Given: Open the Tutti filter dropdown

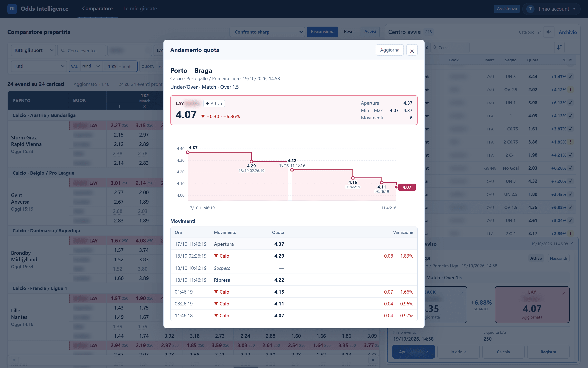Looking at the screenshot, I should pos(39,66).
